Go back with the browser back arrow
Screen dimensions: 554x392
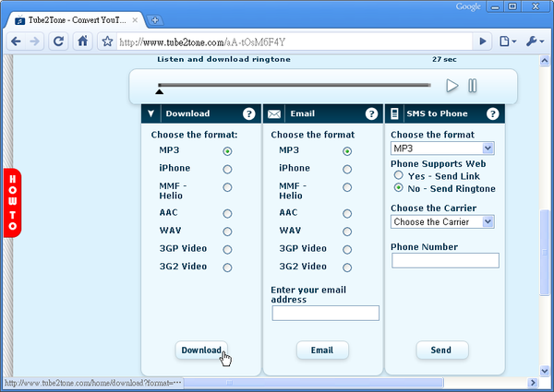click(x=16, y=42)
